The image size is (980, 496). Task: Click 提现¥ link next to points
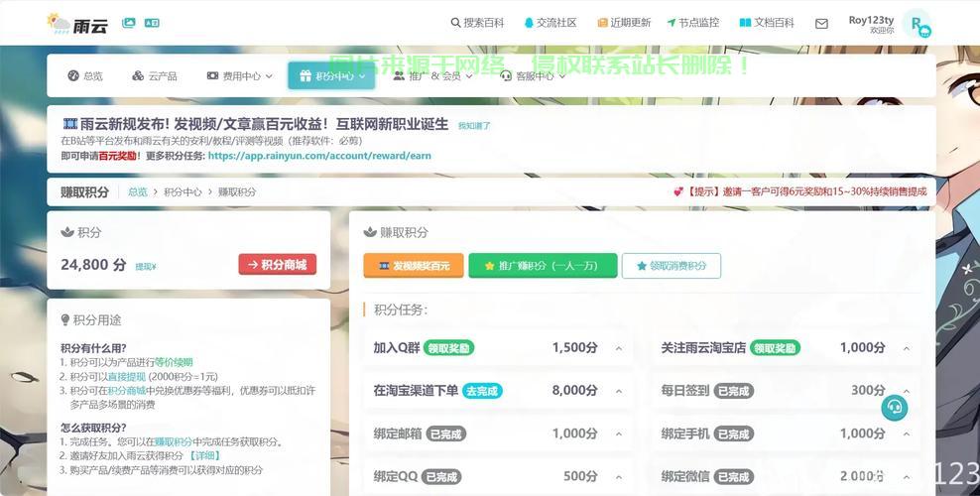pyautogui.click(x=146, y=267)
